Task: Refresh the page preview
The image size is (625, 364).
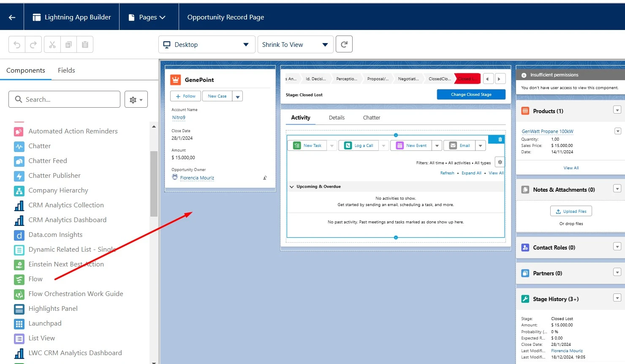Action: 344,44
